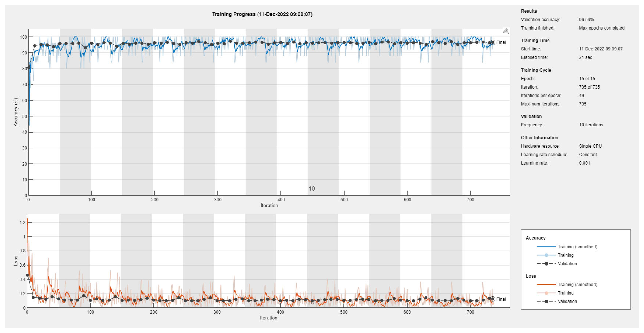Click the hardware resource value 'Single CPU'
This screenshot has width=644, height=333.
[x=590, y=146]
